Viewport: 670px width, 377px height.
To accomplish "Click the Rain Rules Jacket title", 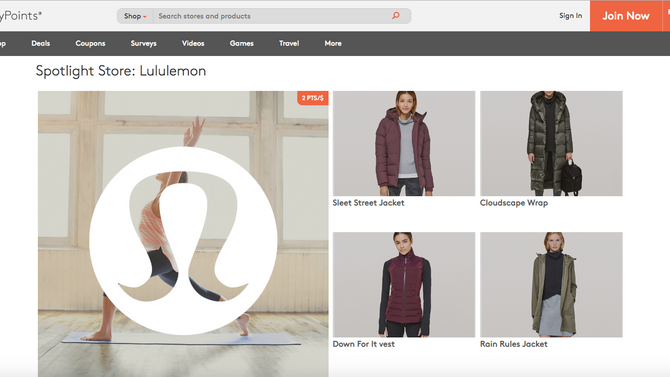I will [514, 344].
